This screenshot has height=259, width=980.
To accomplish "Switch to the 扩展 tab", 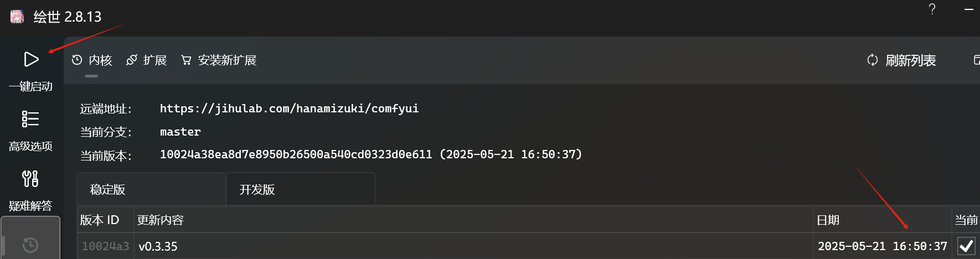I will click(147, 60).
